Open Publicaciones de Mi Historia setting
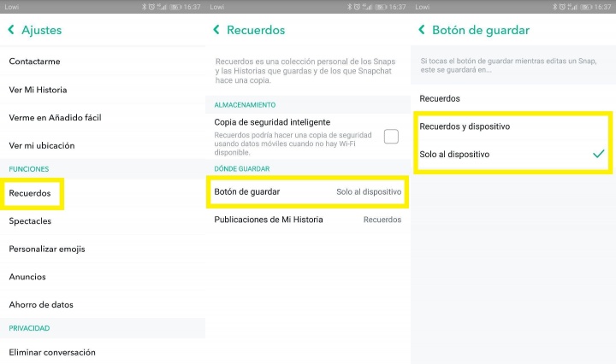This screenshot has height=364, width=616. point(308,220)
